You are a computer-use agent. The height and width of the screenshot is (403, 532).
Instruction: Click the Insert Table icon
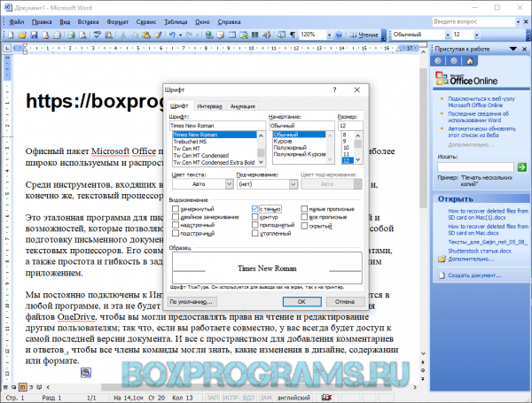[232, 35]
